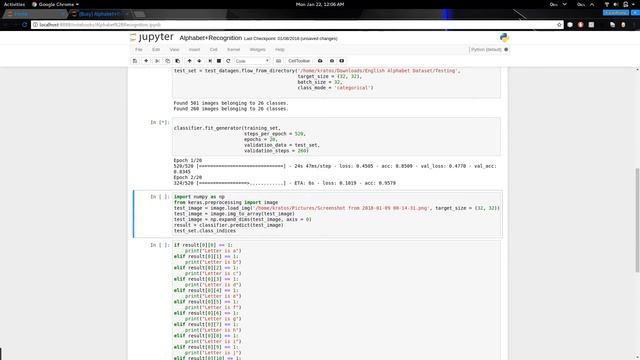Viewport: 640px width, 360px height.
Task: Open the Kernel menu
Action: click(233, 49)
